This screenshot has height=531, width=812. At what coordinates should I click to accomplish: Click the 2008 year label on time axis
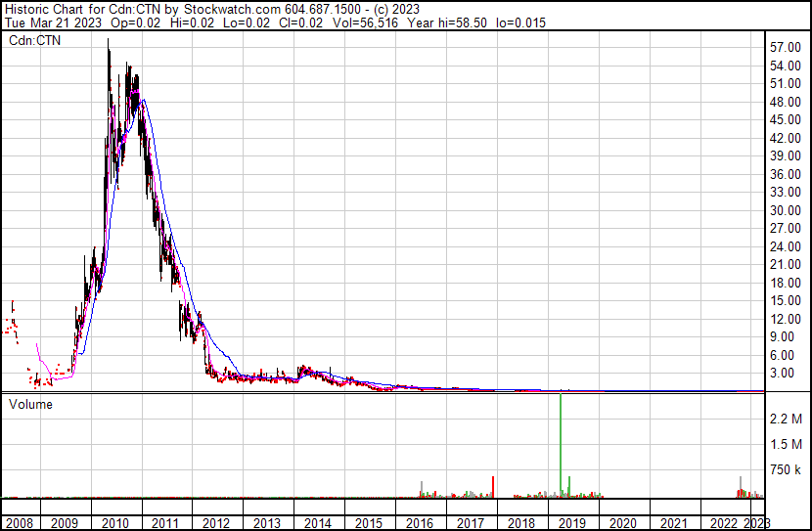click(x=20, y=523)
